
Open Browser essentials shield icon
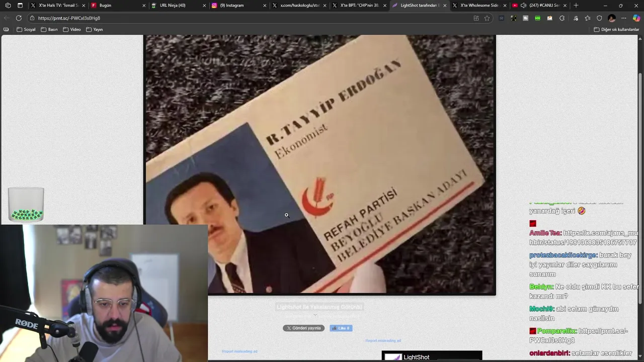pyautogui.click(x=599, y=18)
